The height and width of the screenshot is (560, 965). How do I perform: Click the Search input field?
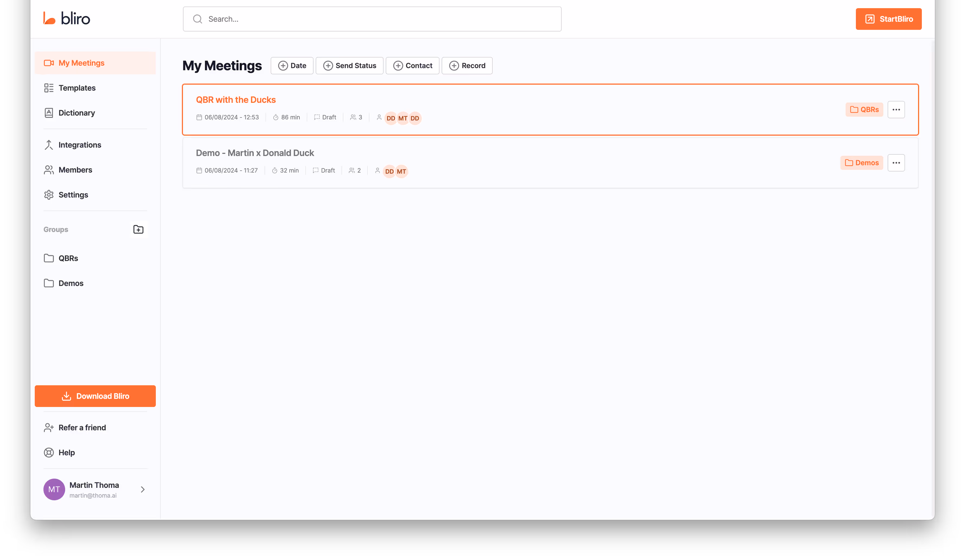pos(372,19)
